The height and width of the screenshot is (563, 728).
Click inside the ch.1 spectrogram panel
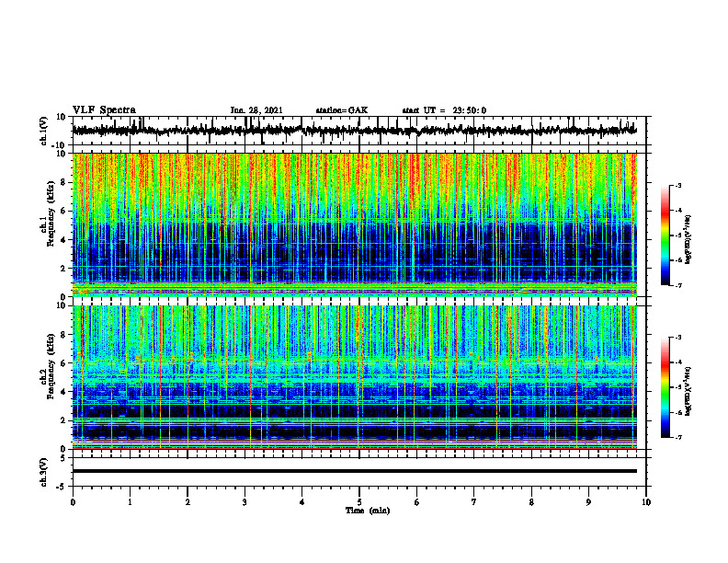[354, 224]
